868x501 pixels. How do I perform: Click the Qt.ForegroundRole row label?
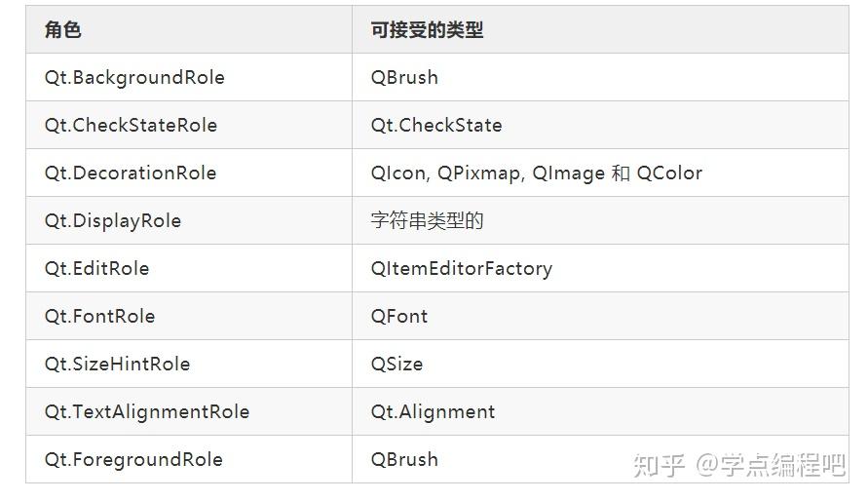133,459
